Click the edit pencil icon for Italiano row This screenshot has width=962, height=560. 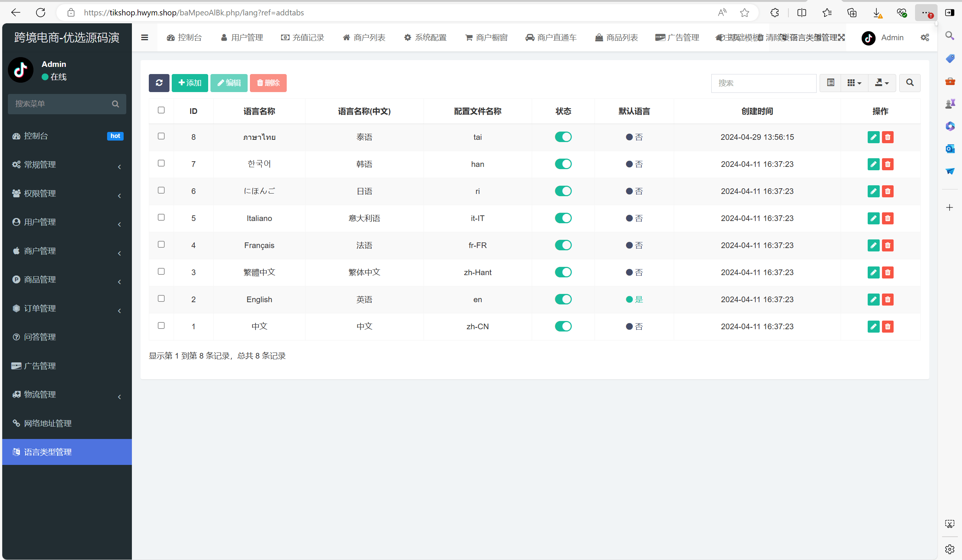click(873, 218)
